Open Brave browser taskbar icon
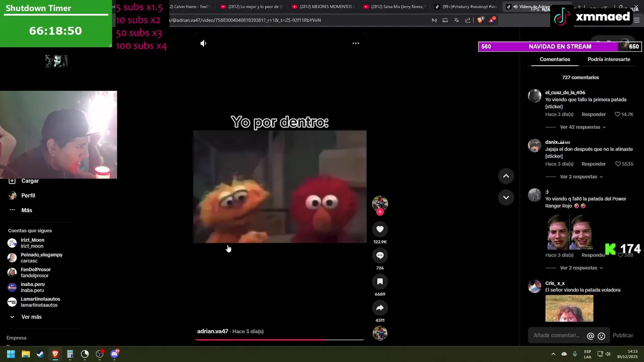The width and height of the screenshot is (644, 362). pyautogui.click(x=55, y=354)
